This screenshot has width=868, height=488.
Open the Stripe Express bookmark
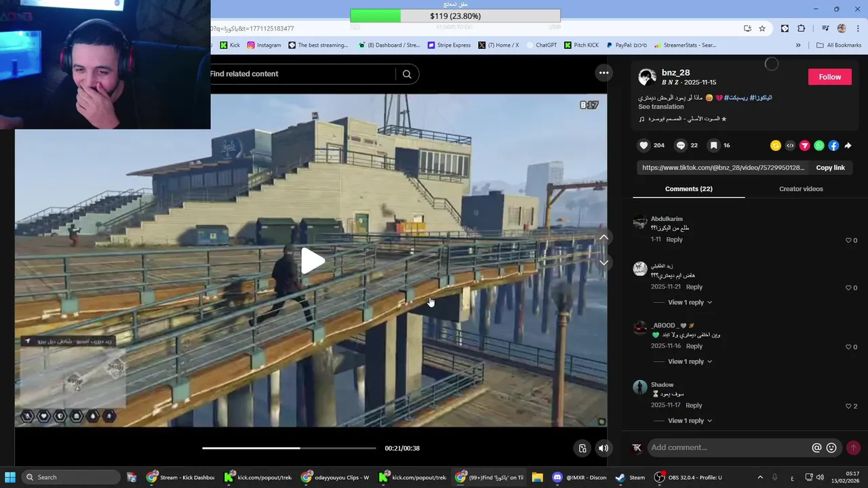point(449,45)
